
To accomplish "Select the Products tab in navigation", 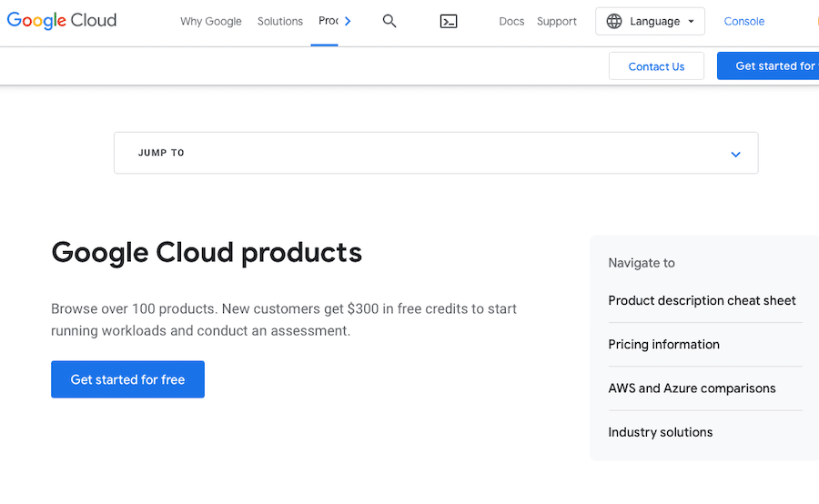I will pos(328,21).
